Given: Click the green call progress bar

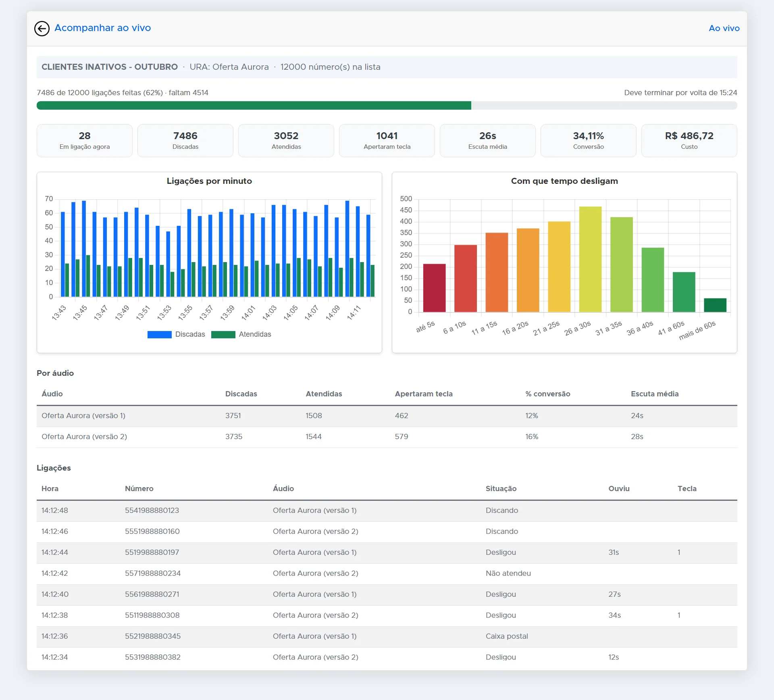Looking at the screenshot, I should pyautogui.click(x=254, y=106).
